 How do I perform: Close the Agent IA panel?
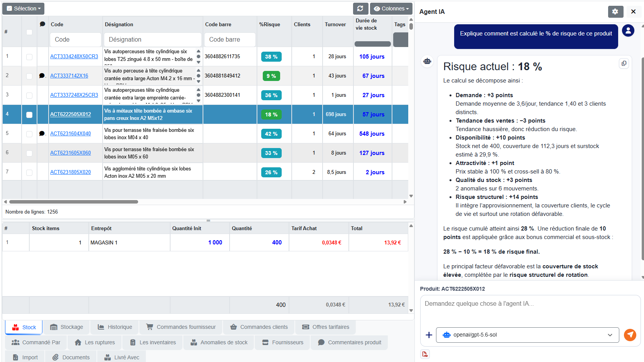tap(633, 12)
